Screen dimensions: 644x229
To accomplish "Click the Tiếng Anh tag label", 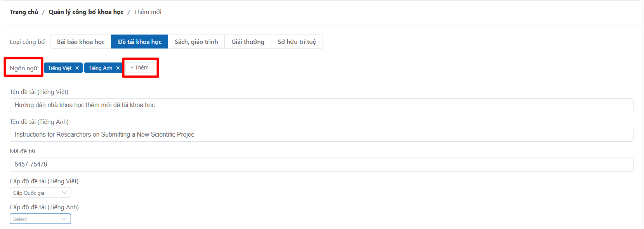I will [x=100, y=68].
